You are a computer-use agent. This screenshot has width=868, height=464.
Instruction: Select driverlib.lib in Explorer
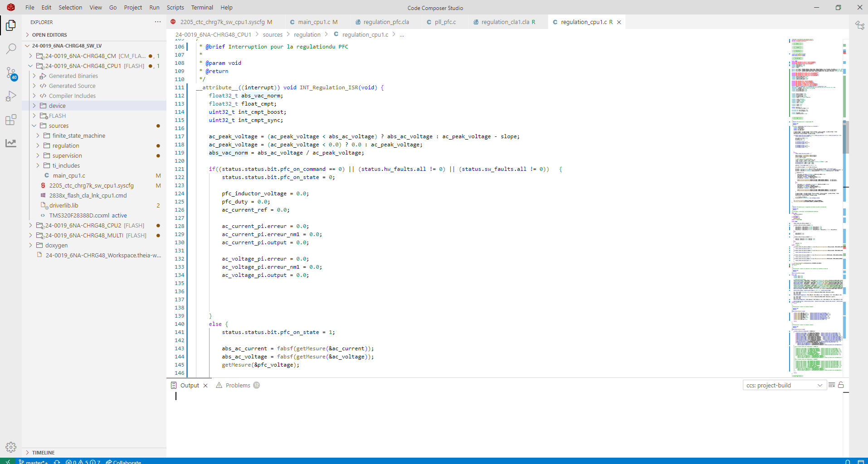[x=94, y=205]
